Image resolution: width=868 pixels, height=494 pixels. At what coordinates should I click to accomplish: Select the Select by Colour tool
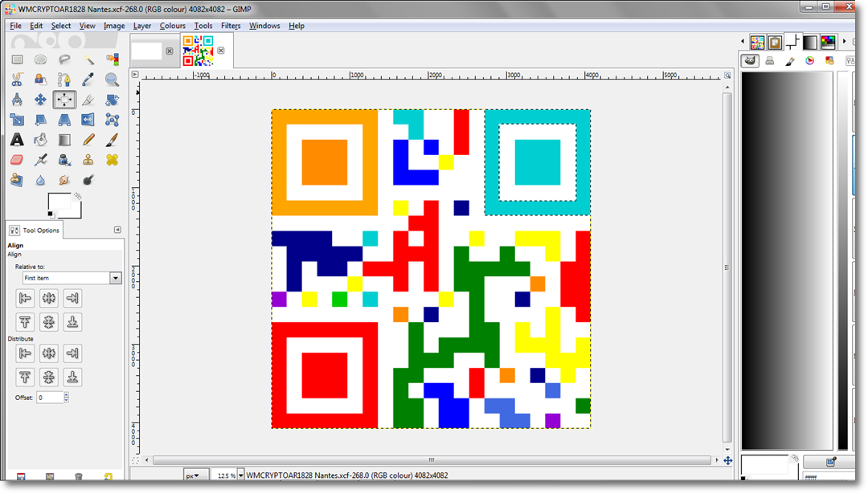coord(112,59)
